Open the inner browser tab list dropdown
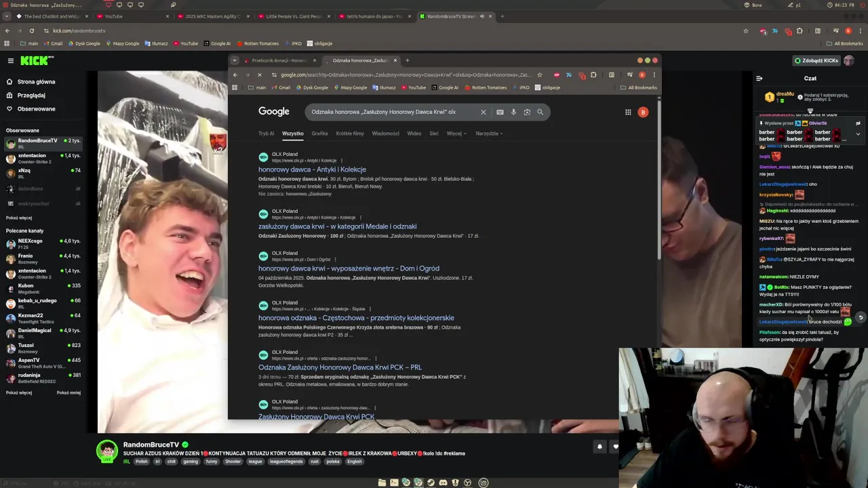 pyautogui.click(x=235, y=60)
